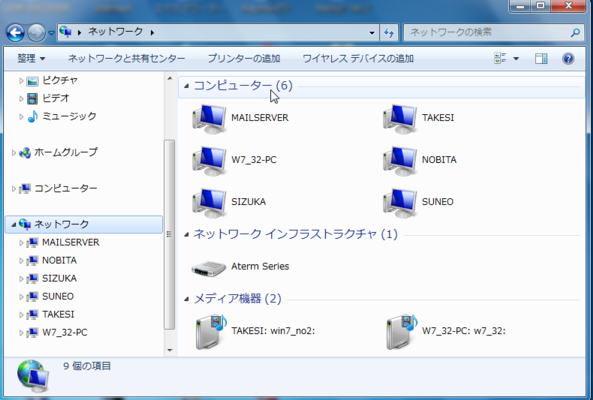
Task: Select the W7_32-PC computer icon
Action: (209, 160)
